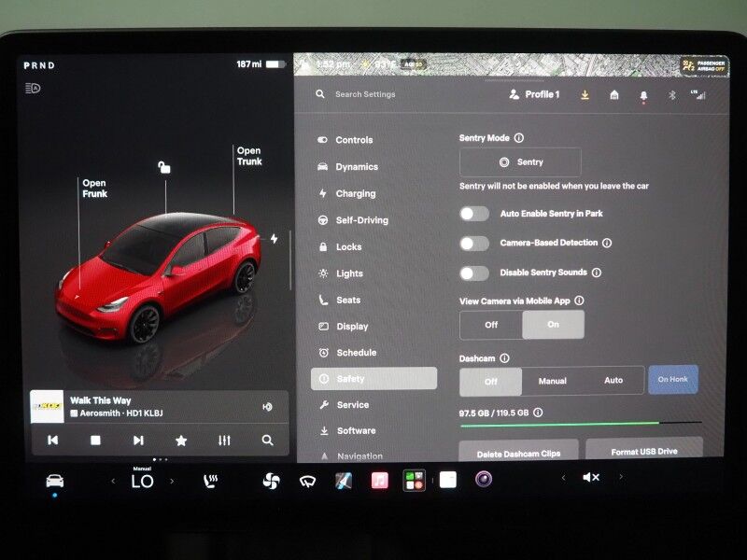Open the notifications bell icon
Screen dimensions: 747x560
[643, 96]
